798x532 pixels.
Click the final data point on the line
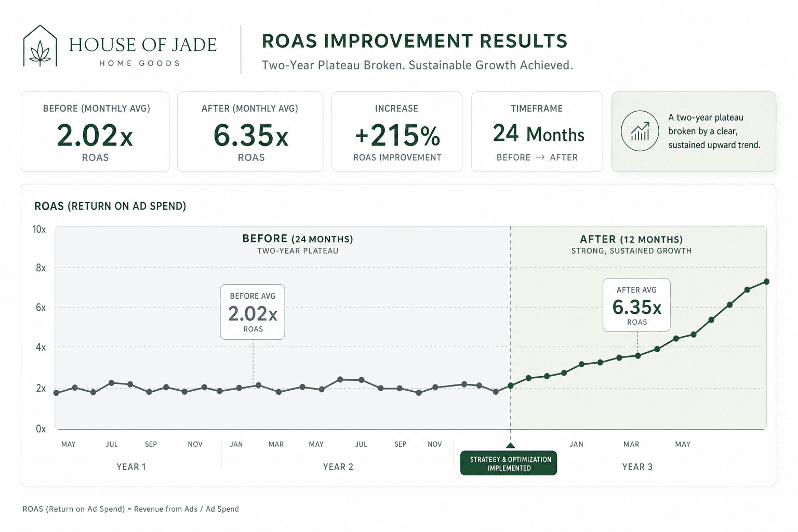(766, 282)
